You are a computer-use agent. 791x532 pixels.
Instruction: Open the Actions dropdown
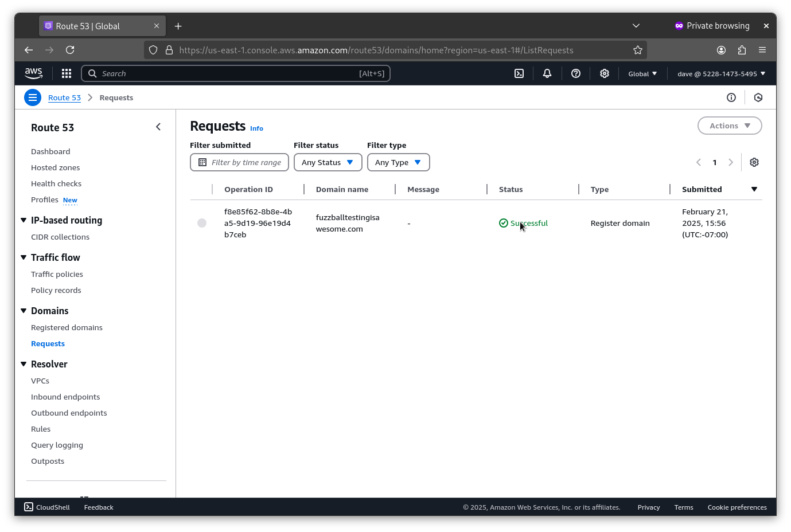[730, 126]
